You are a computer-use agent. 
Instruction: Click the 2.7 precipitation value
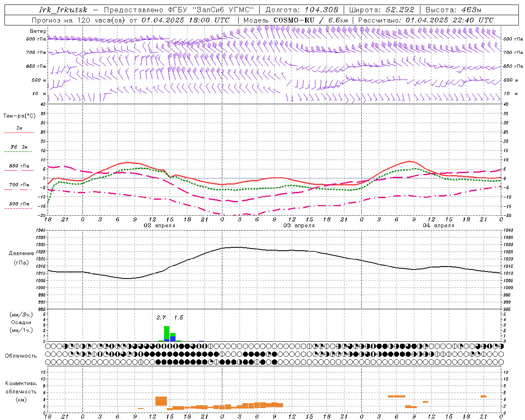click(x=161, y=317)
